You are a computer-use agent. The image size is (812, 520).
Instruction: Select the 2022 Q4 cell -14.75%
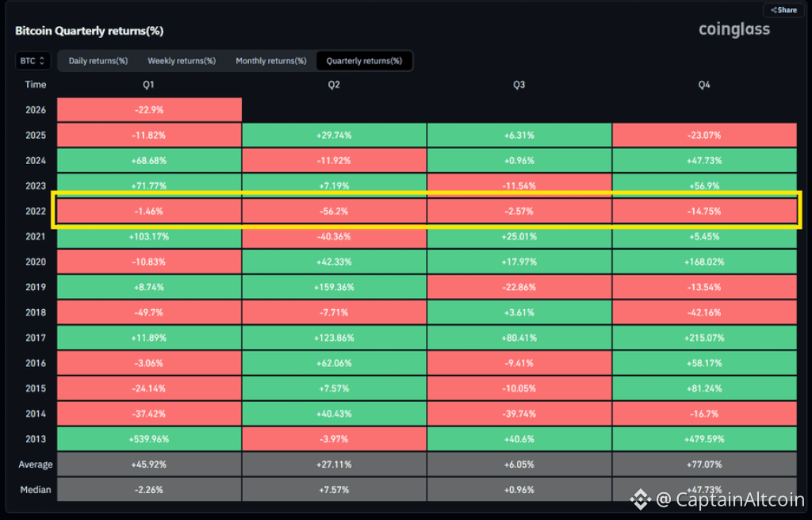pos(704,212)
